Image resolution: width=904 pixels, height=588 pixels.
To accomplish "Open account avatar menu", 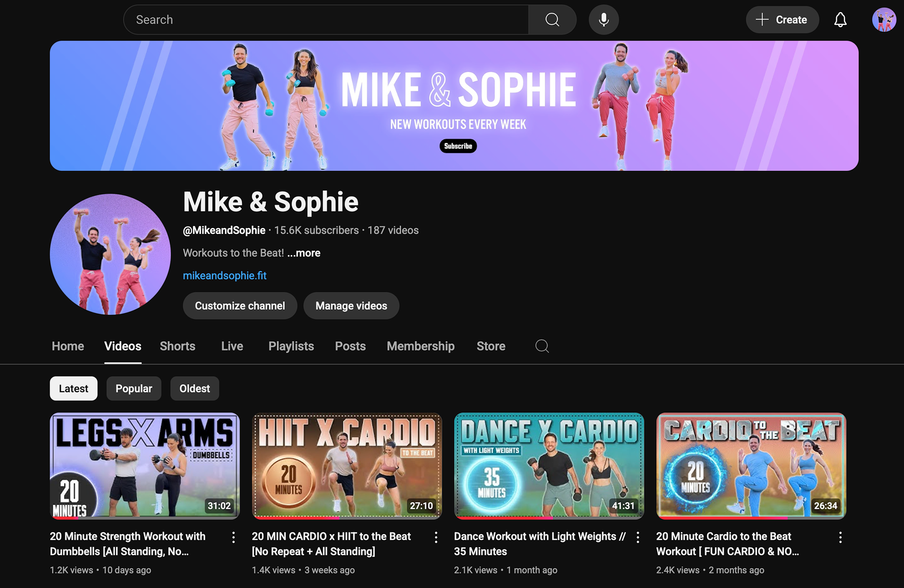I will (x=884, y=20).
